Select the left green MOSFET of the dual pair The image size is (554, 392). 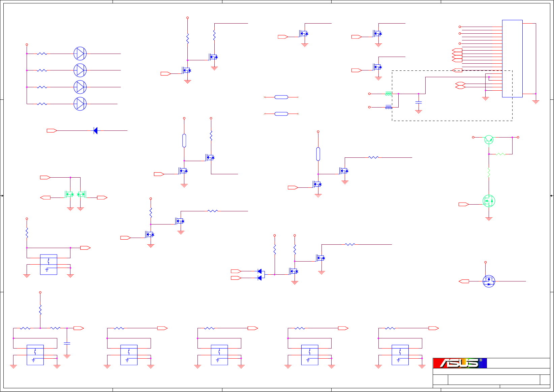[x=69, y=194]
